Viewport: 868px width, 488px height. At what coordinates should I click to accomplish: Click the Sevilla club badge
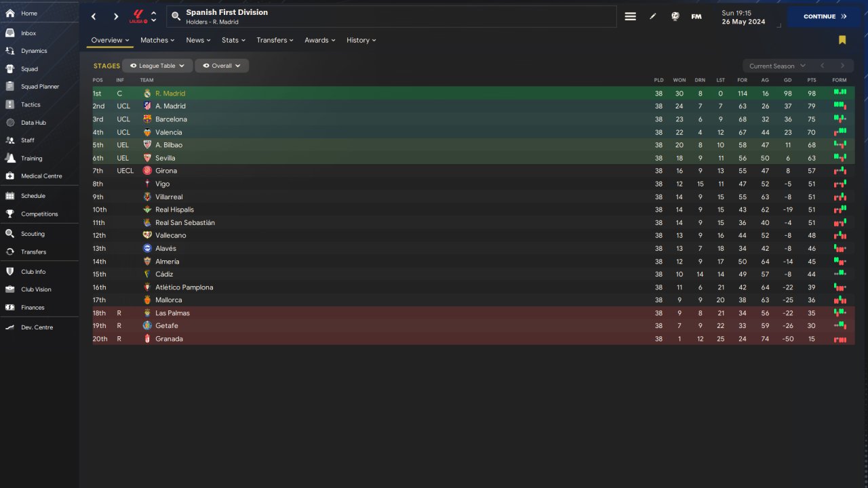pos(147,158)
